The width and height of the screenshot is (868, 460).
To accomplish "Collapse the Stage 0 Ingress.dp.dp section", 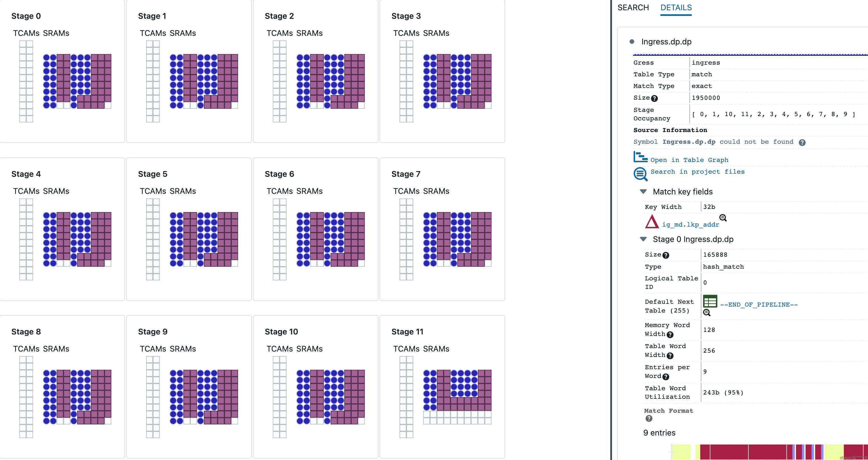I will tap(643, 239).
